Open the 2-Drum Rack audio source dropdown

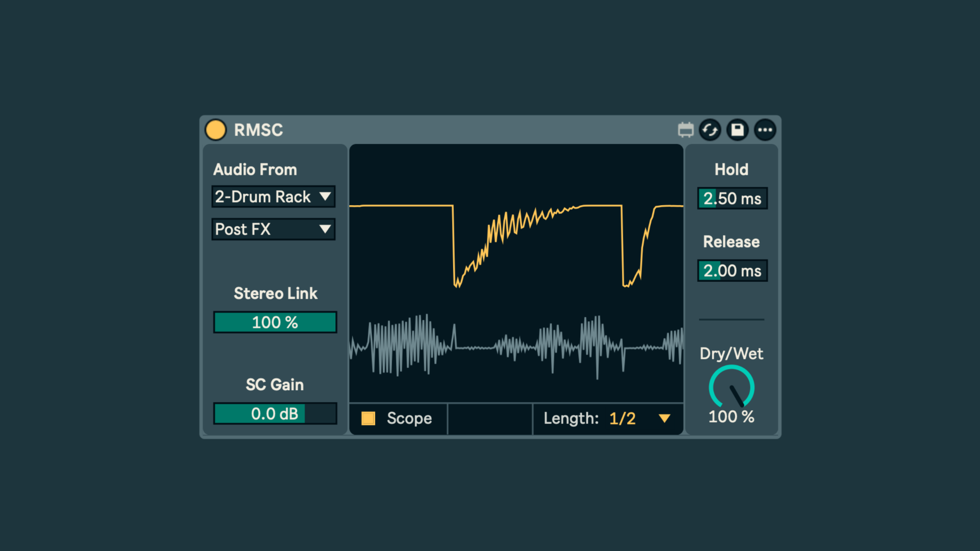pyautogui.click(x=274, y=196)
